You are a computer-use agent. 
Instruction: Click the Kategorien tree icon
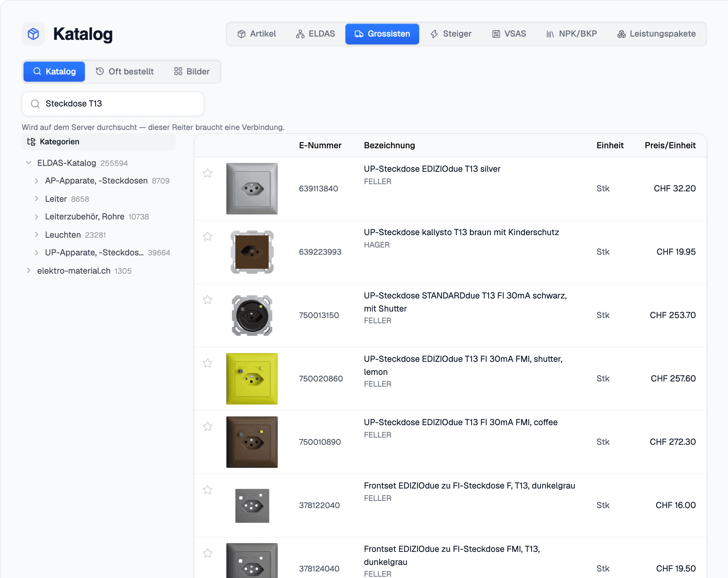[x=31, y=141]
